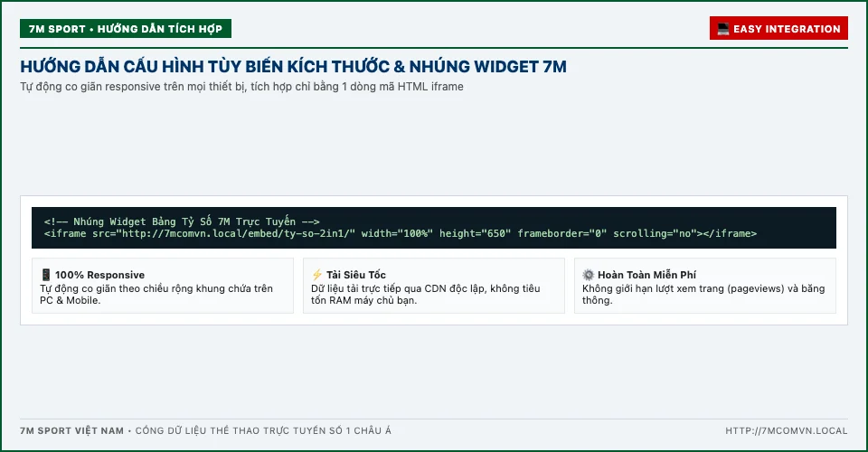Click the EASY INTEGRATION red badge

[778, 28]
